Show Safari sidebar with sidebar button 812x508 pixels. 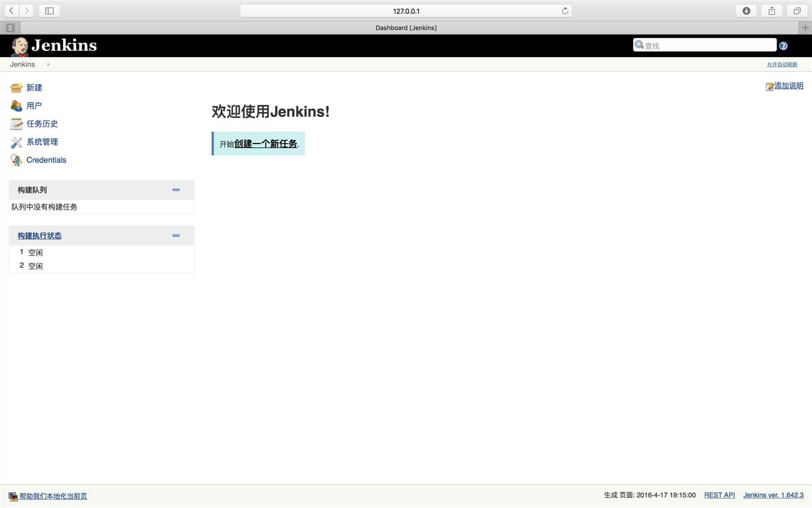[x=50, y=11]
